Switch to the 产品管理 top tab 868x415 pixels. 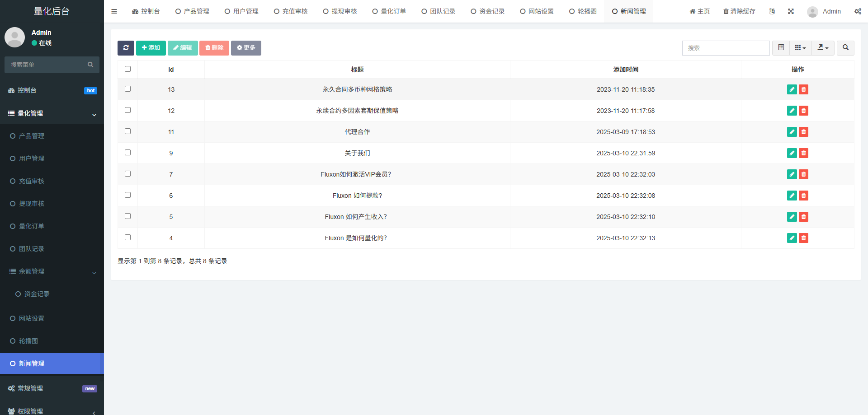[192, 11]
